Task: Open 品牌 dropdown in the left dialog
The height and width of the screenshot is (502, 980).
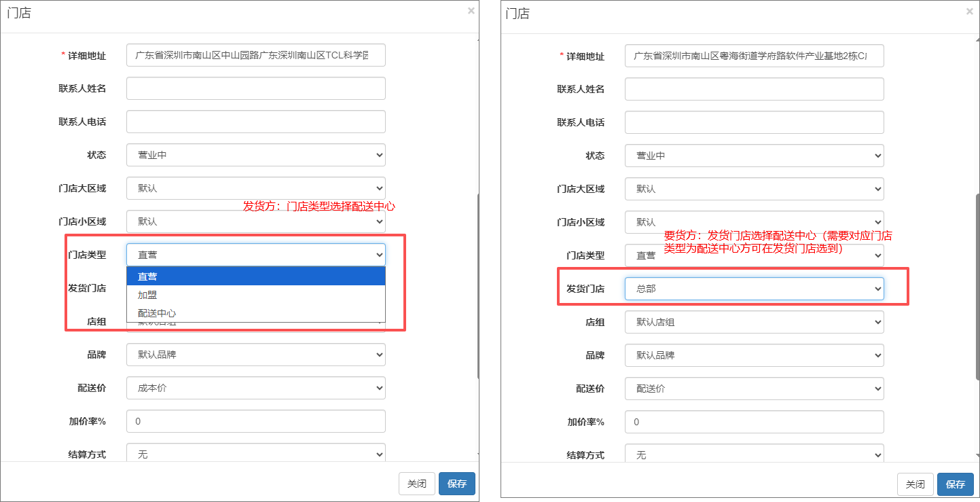Action: click(255, 355)
